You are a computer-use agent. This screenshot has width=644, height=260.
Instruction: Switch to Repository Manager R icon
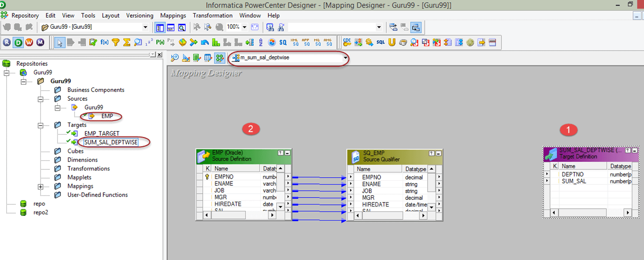click(7, 42)
